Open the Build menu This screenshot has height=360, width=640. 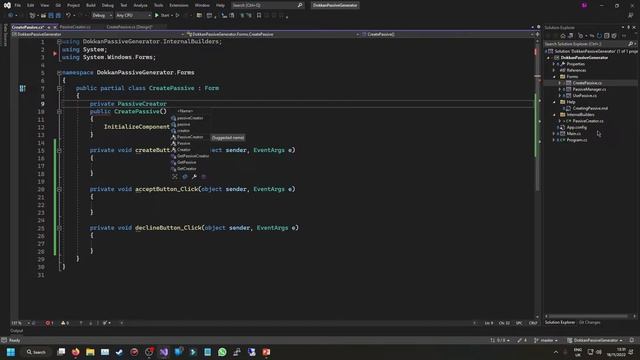(91, 5)
